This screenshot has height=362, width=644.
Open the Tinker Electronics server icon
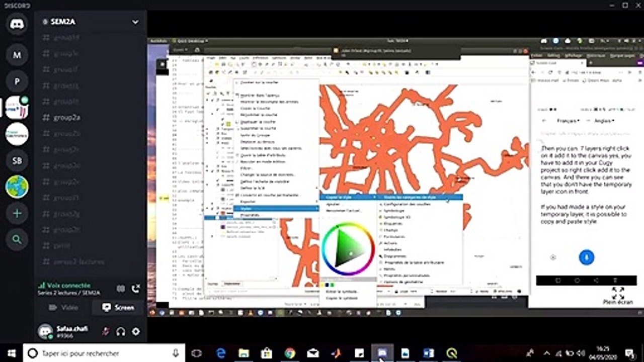(17, 134)
